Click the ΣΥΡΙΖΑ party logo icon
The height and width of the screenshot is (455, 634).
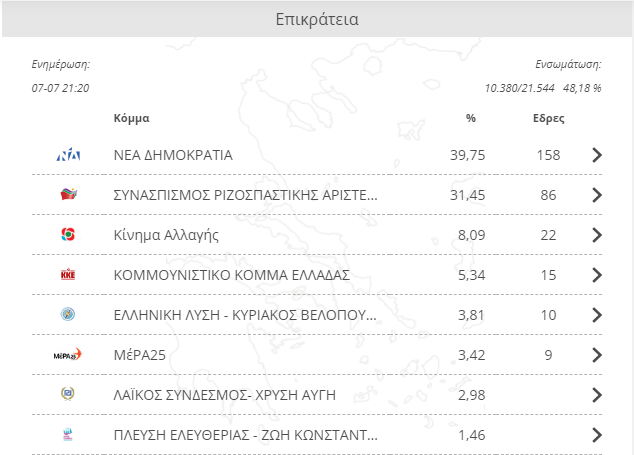click(x=68, y=195)
